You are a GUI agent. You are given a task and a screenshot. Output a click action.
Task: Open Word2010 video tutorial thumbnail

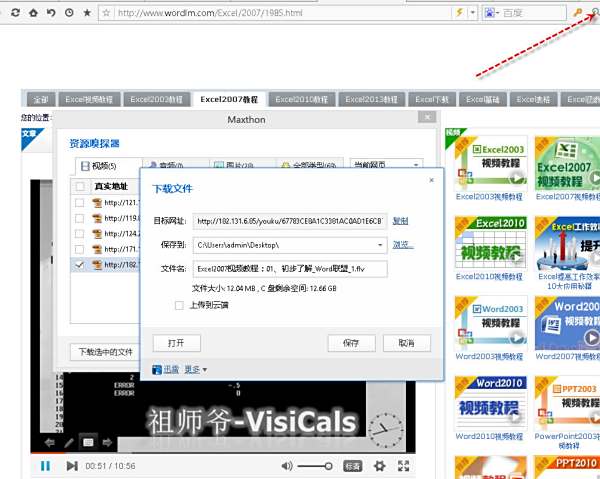[491, 403]
